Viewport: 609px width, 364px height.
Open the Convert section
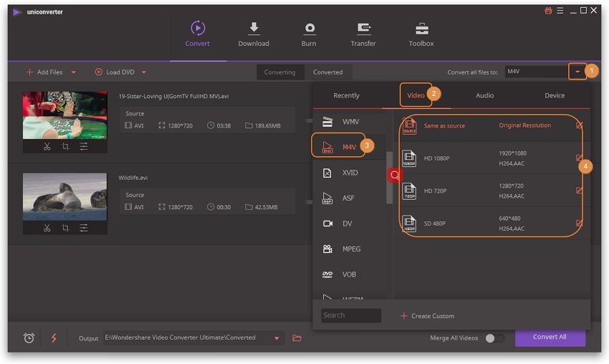pyautogui.click(x=198, y=34)
